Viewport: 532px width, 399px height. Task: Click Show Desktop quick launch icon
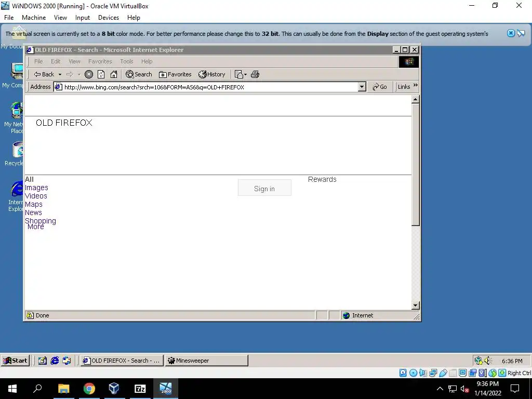[43, 361]
